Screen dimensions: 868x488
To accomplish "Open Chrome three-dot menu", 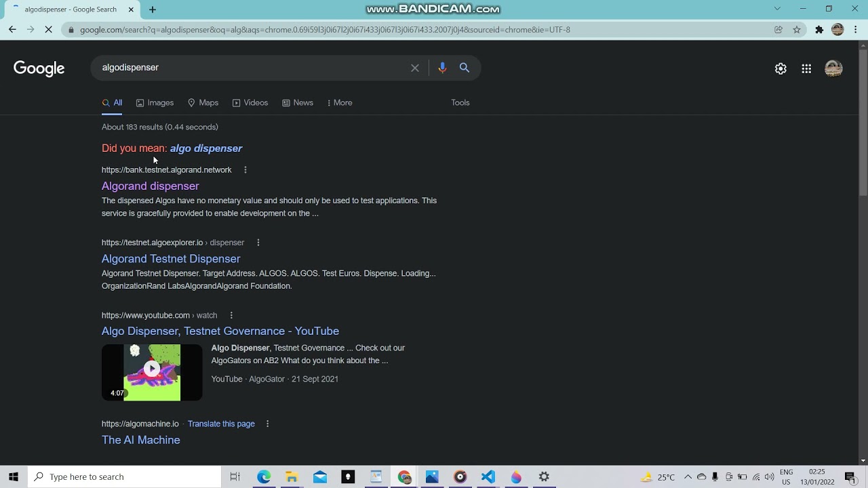I will 856,29.
